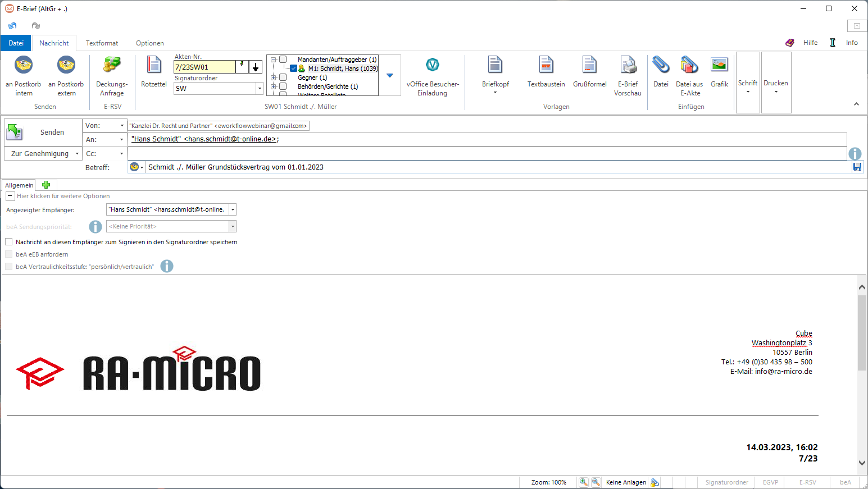Click the undo arrow icon

(12, 26)
